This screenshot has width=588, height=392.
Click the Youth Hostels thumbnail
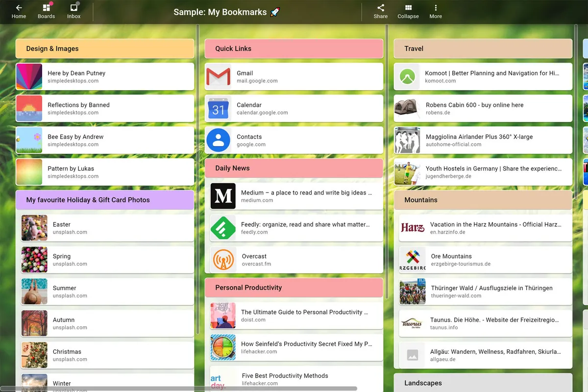tap(407, 172)
